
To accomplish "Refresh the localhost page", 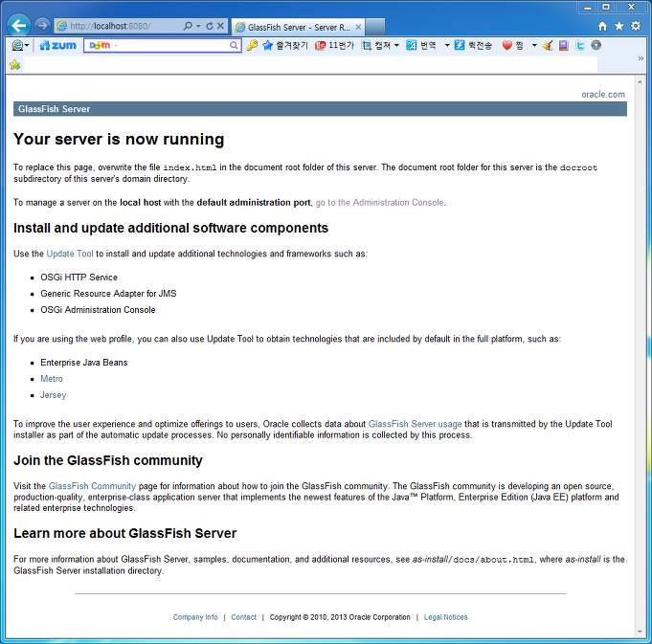I will [x=210, y=26].
